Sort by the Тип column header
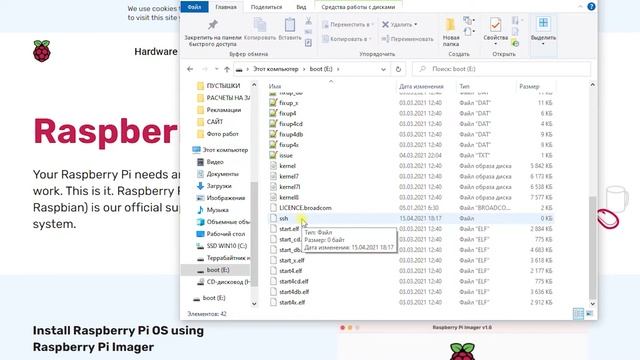Image resolution: width=640 pixels, height=360 pixels. click(464, 87)
